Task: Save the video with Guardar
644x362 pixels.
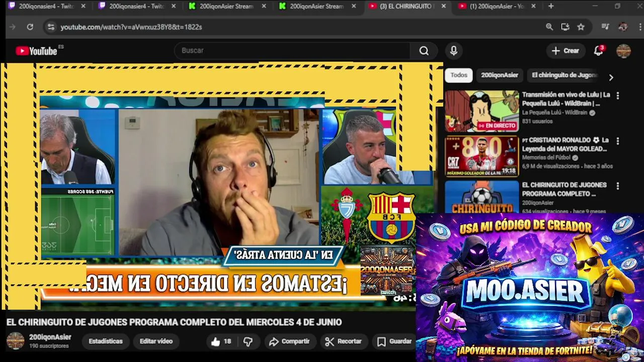Action: click(395, 341)
